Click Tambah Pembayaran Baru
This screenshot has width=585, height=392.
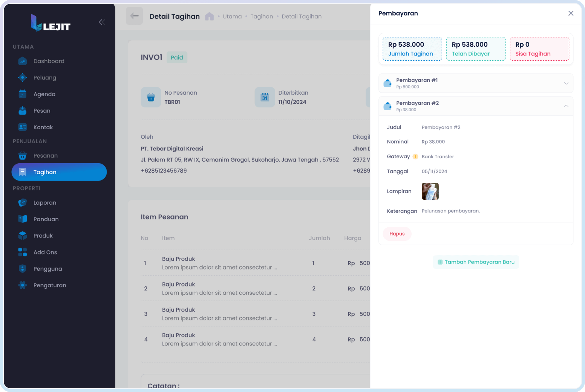476,262
